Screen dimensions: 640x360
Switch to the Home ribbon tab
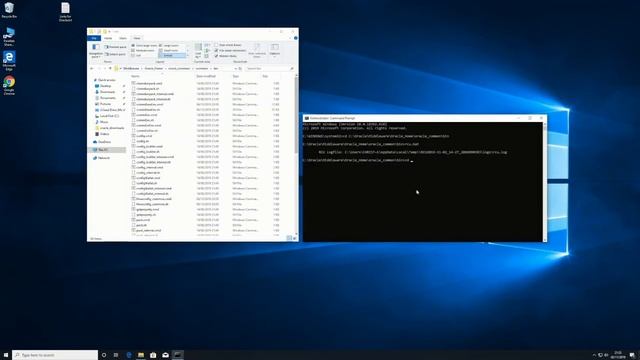pos(108,38)
